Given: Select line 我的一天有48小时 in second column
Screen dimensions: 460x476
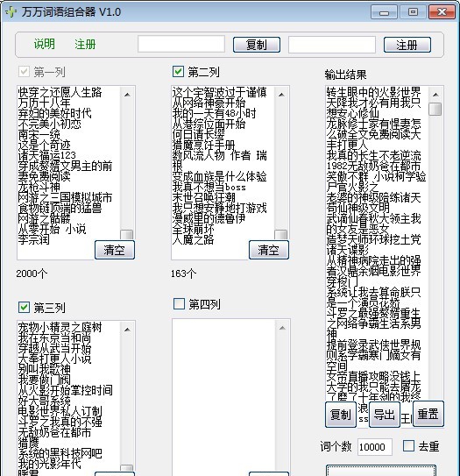Looking at the screenshot, I should pos(214,113).
